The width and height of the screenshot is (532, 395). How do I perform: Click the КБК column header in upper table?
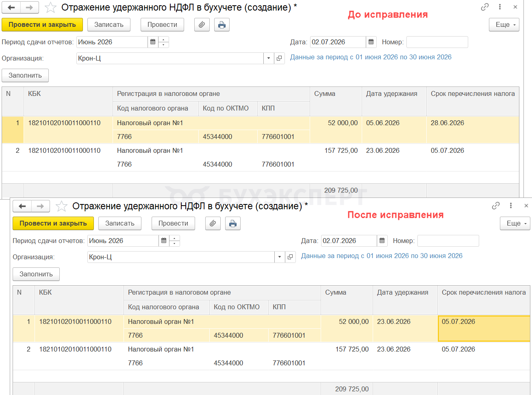pos(68,101)
